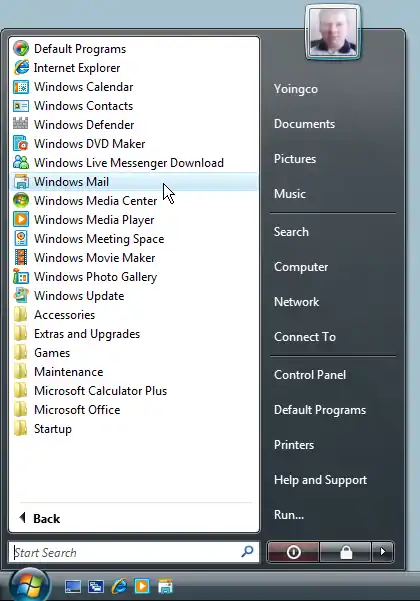Click the Show Desktop taskbar icon
Viewport: 420px width, 601px height.
point(73,586)
